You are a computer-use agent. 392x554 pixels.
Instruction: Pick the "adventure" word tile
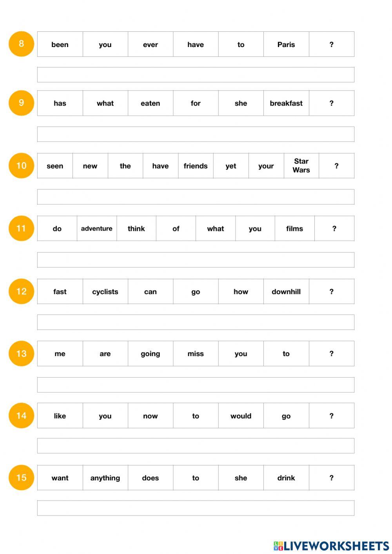click(x=96, y=229)
